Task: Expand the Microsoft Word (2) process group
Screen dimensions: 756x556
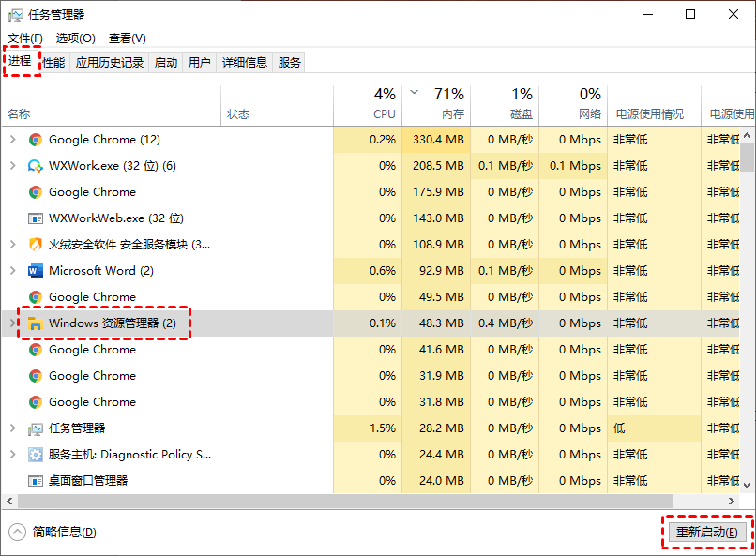Action: pyautogui.click(x=12, y=271)
